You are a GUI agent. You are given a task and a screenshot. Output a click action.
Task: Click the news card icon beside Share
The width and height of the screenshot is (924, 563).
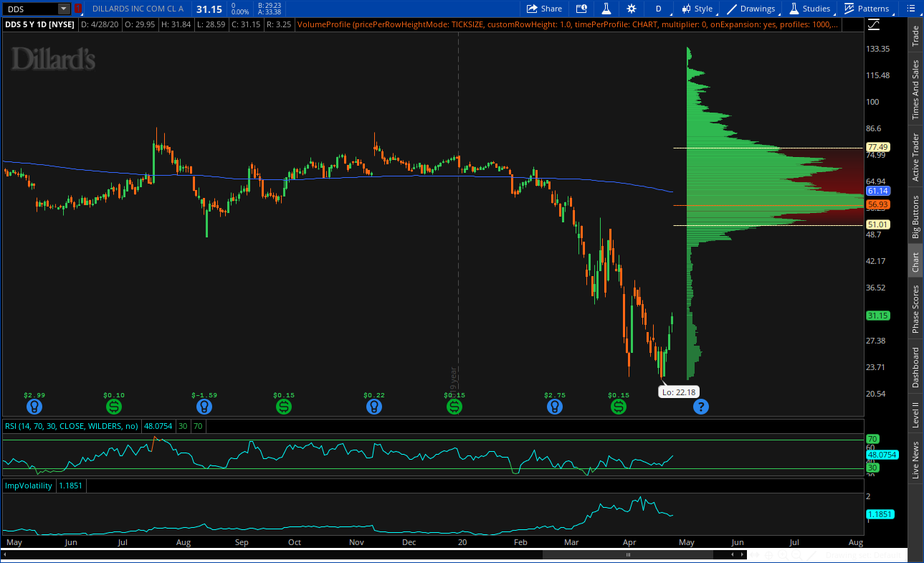tap(581, 9)
